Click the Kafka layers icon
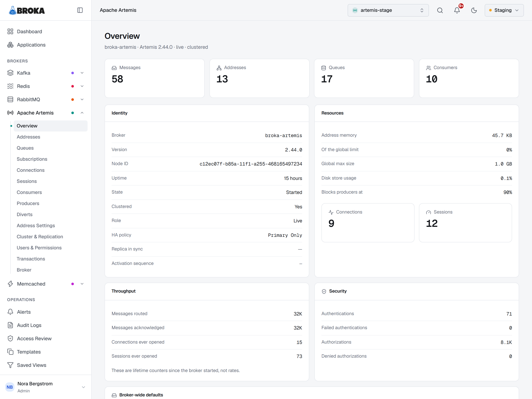 10,73
